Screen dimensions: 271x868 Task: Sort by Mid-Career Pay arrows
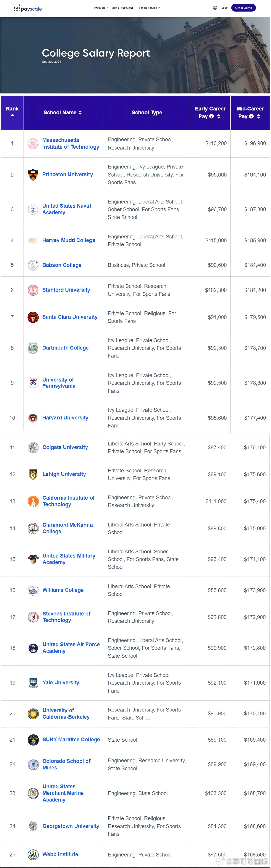[258, 116]
